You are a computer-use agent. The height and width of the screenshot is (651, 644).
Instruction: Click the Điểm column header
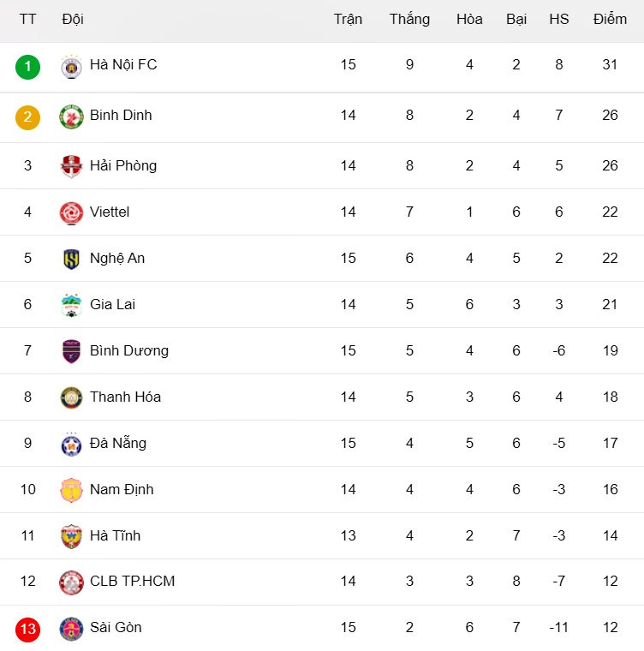610,19
